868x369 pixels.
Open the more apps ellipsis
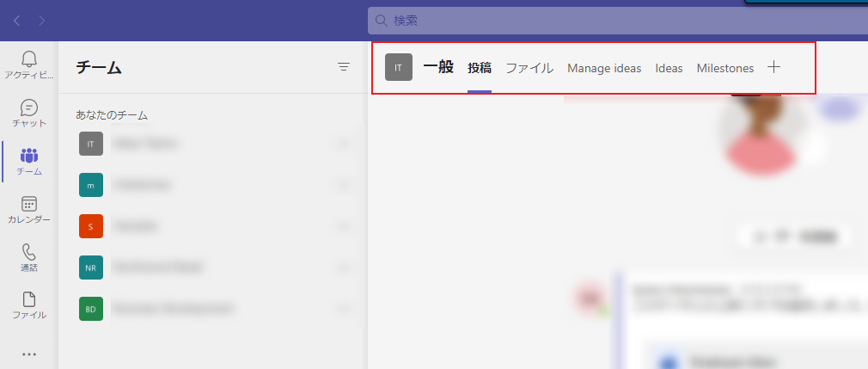pos(28,354)
